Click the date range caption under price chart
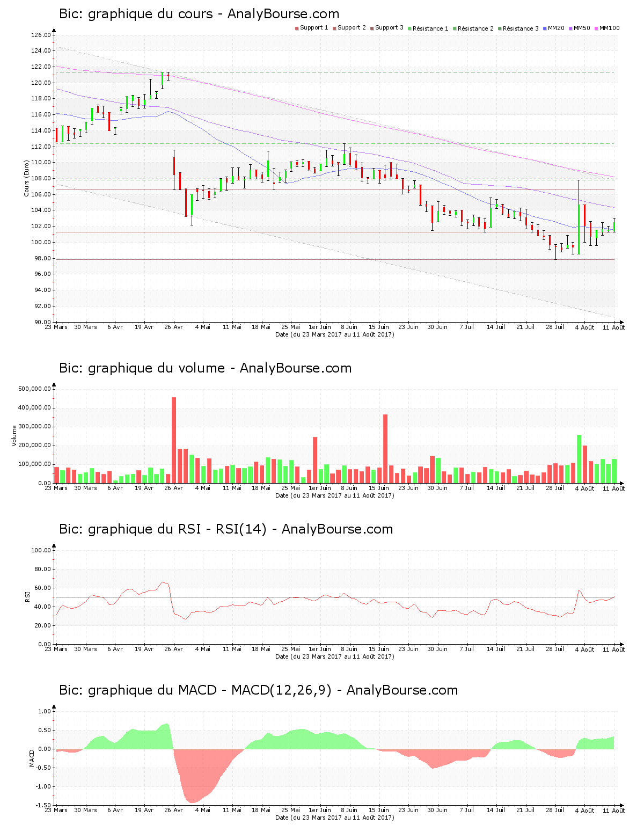This screenshot has height=832, width=644. coord(335,334)
